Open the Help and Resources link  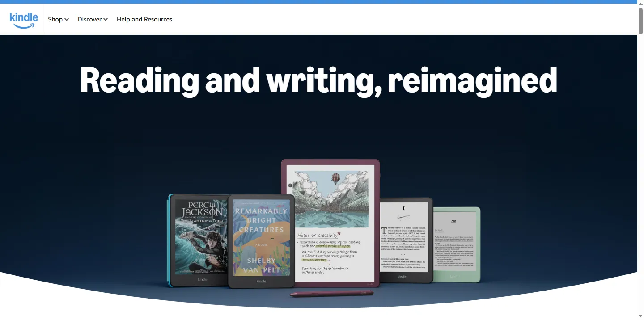(144, 19)
